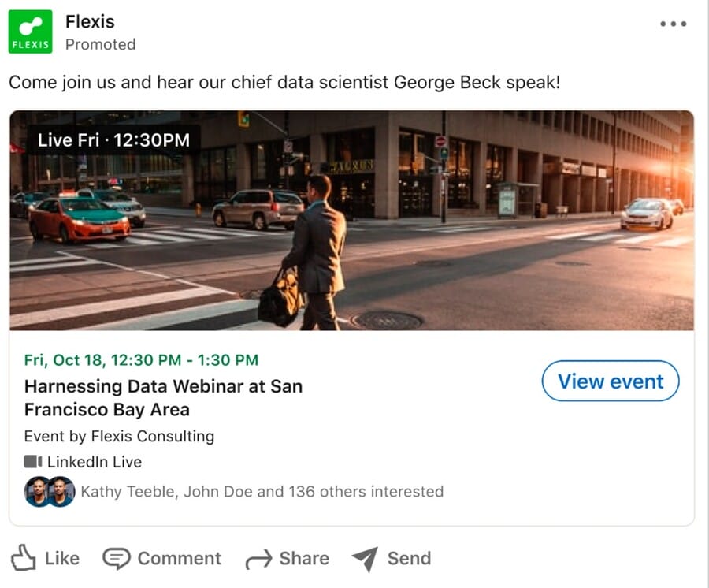Click the Send paper-plane icon
The width and height of the screenshot is (709, 588).
tap(365, 558)
